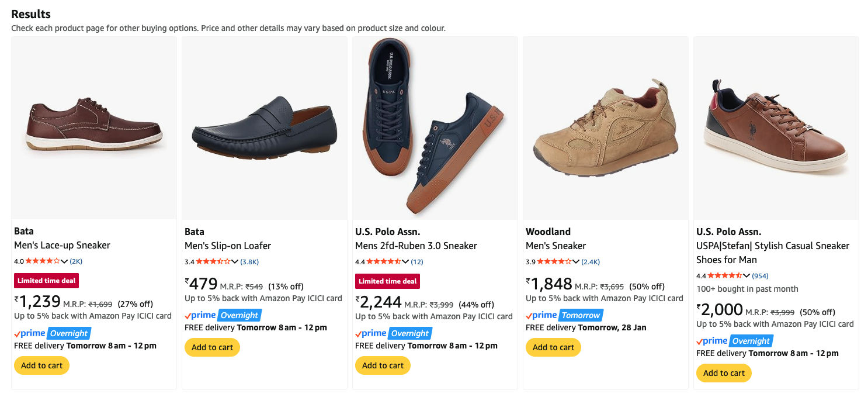Add the Woodland Men's Sneaker to cart
Screen dimensions: 868x397
(553, 347)
